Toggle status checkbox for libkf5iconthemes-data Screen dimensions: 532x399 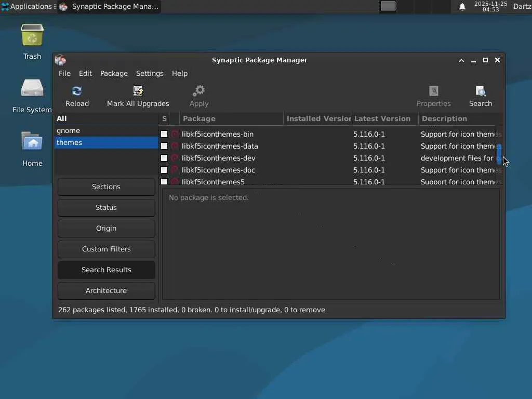pyautogui.click(x=164, y=146)
